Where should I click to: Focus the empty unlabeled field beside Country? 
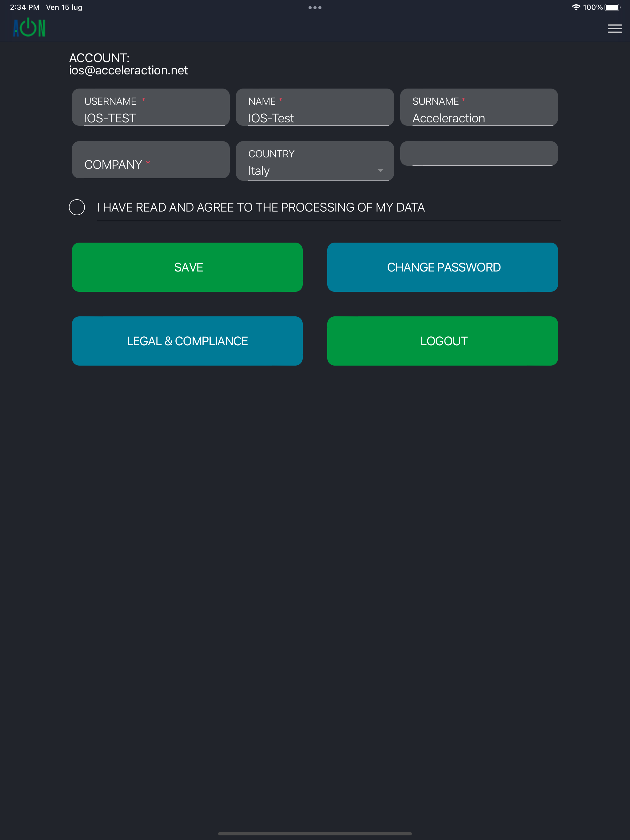coord(479,153)
